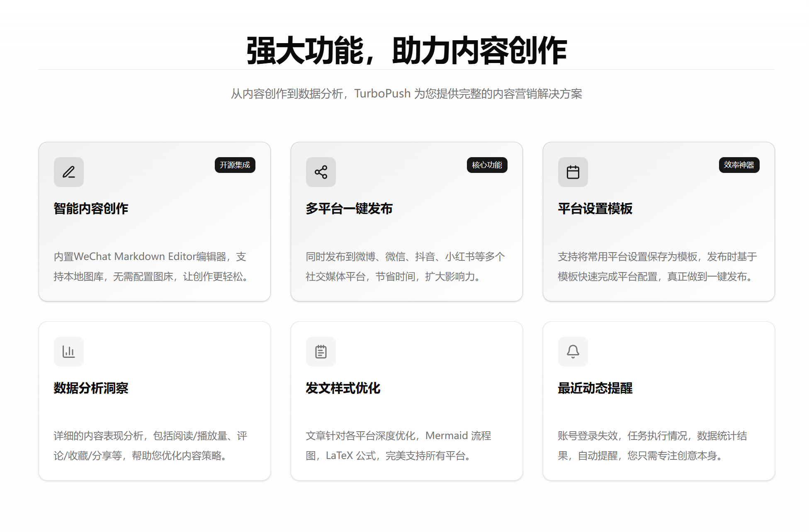Image resolution: width=809 pixels, height=532 pixels.
Task: Click the 核心功能 badge
Action: coord(487,165)
